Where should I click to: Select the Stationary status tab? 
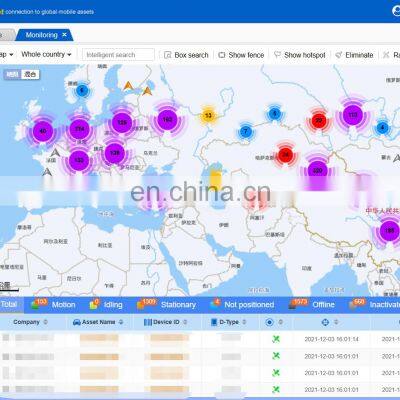(x=166, y=305)
